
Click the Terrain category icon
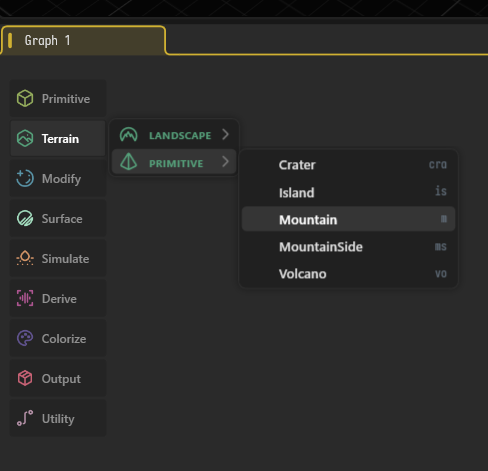pos(25,138)
